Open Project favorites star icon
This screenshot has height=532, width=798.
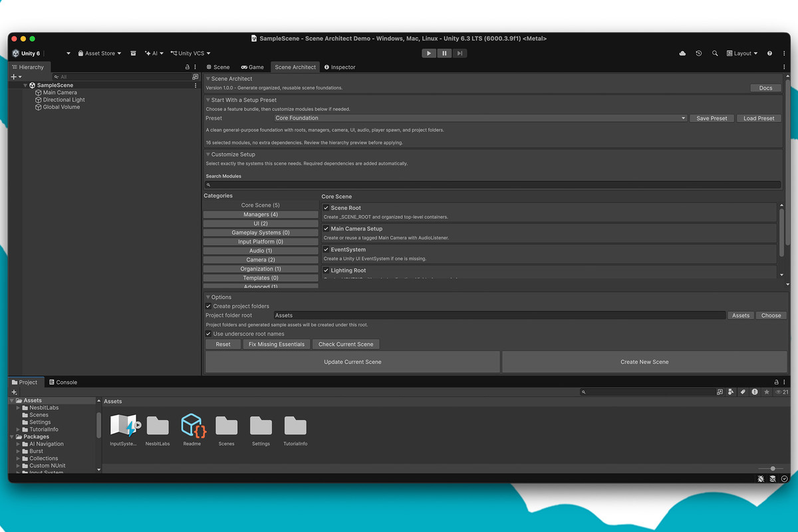(767, 392)
